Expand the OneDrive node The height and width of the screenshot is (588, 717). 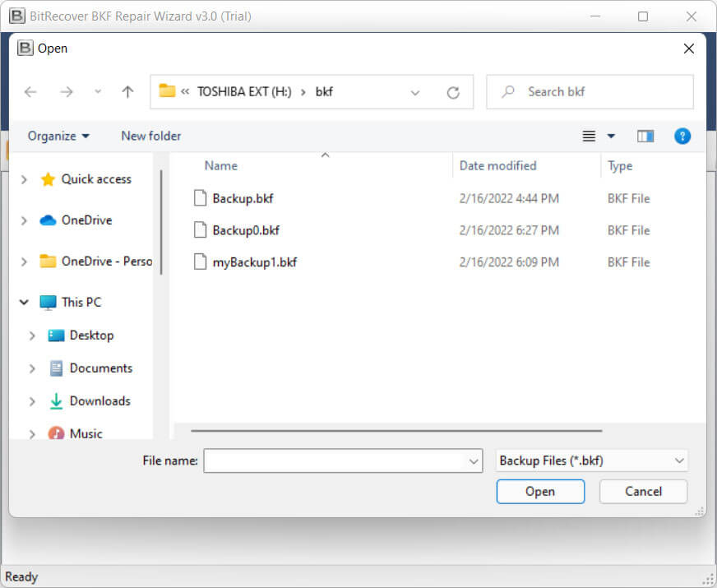point(24,221)
